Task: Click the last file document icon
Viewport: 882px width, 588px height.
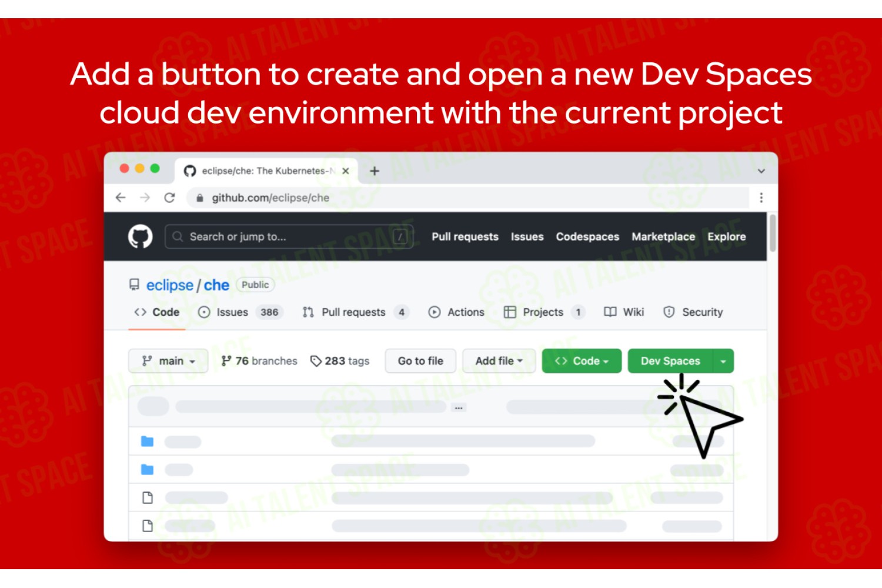Action: point(148,526)
